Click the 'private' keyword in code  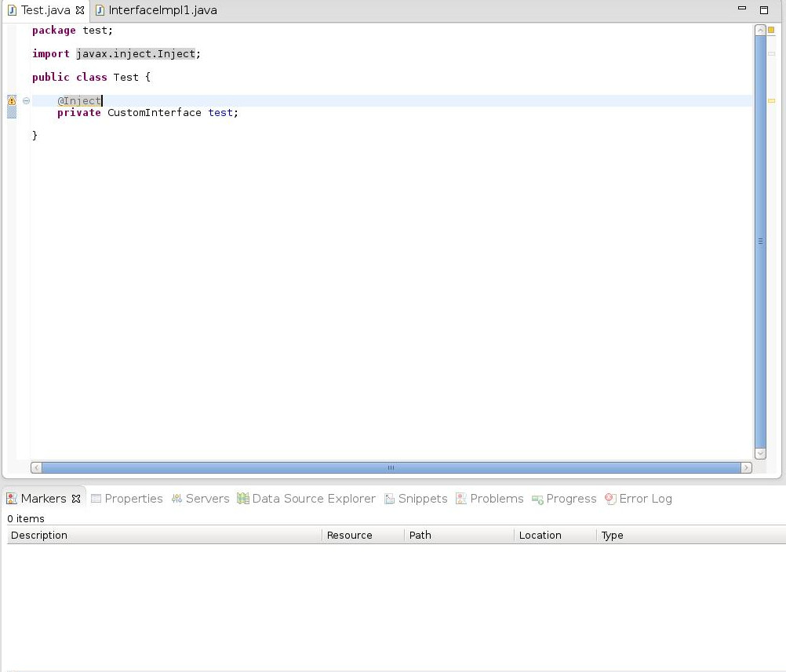78,113
